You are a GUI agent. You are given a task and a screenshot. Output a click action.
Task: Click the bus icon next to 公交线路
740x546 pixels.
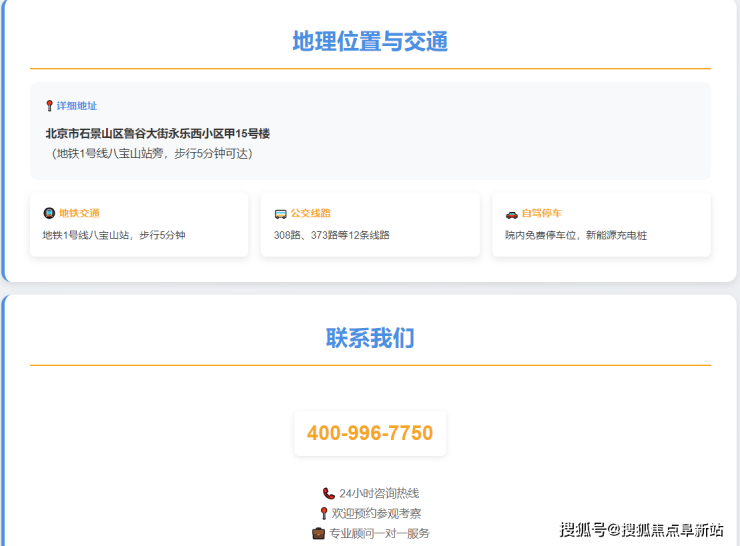[280, 213]
